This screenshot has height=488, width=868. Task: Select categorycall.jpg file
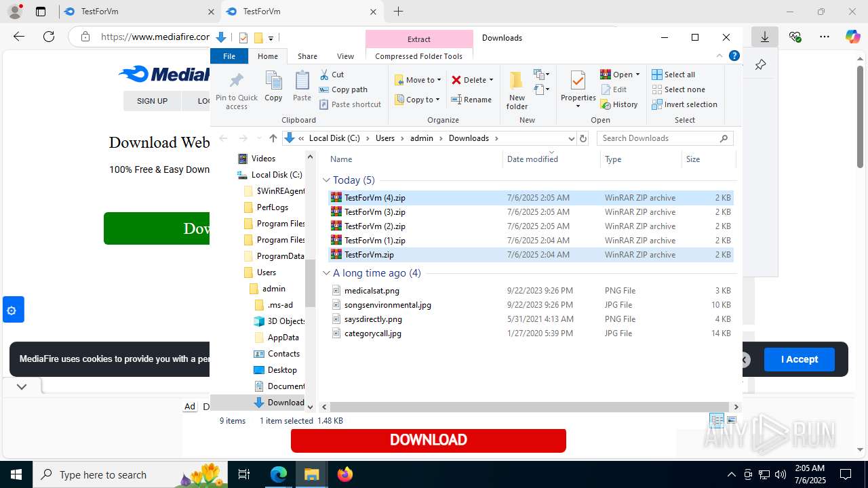tap(531, 333)
